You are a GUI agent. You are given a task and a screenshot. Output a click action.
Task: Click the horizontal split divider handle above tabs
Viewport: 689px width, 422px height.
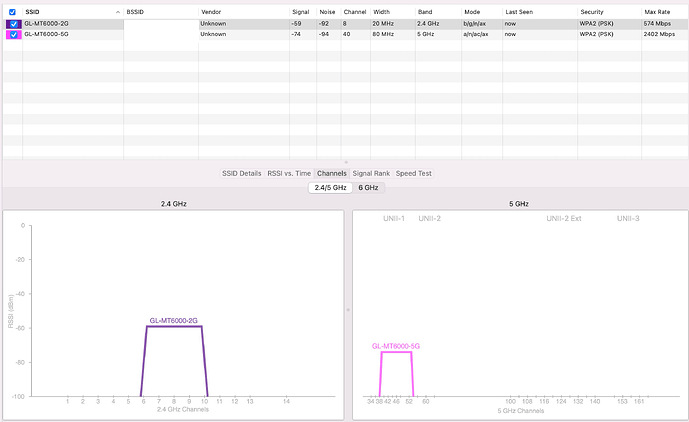coord(346,162)
